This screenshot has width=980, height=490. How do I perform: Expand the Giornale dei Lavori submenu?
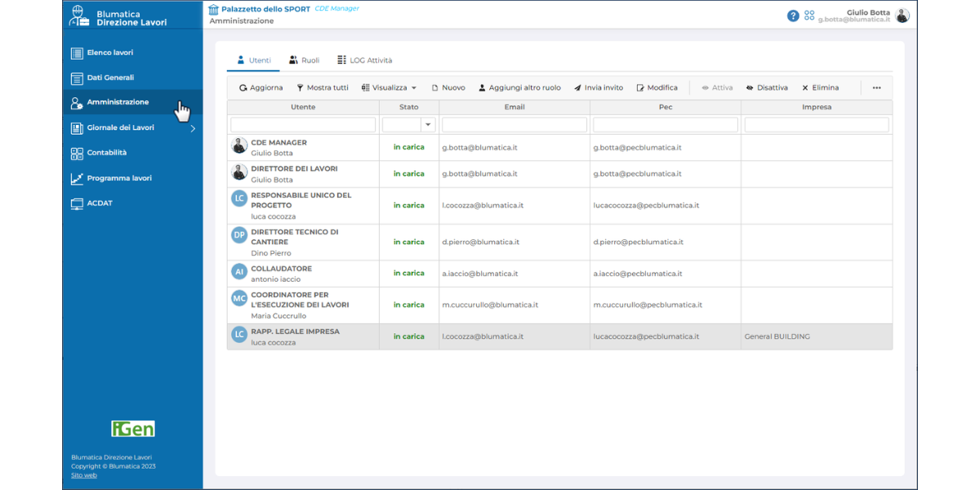click(193, 128)
